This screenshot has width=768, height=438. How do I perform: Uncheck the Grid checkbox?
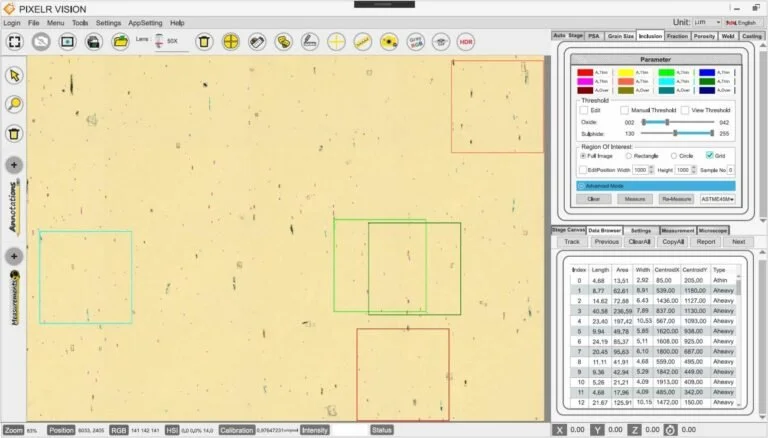point(709,155)
